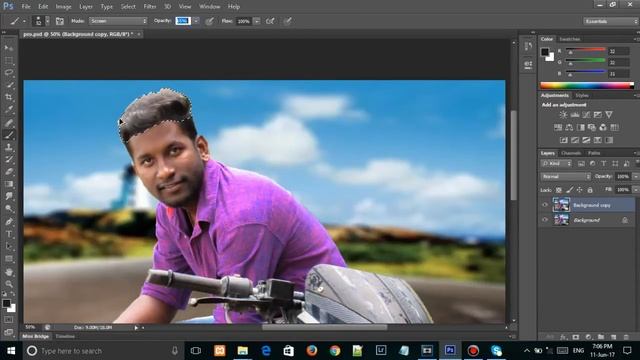
Task: Switch to the Paths tab
Action: pos(594,153)
